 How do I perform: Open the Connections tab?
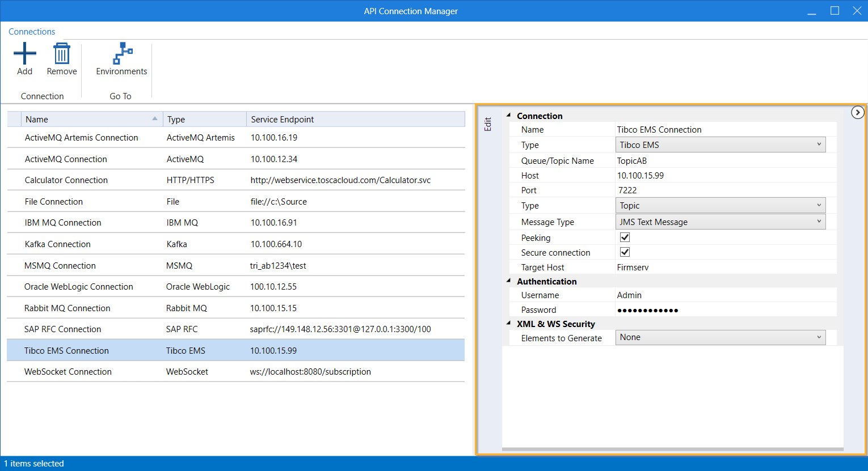point(32,32)
